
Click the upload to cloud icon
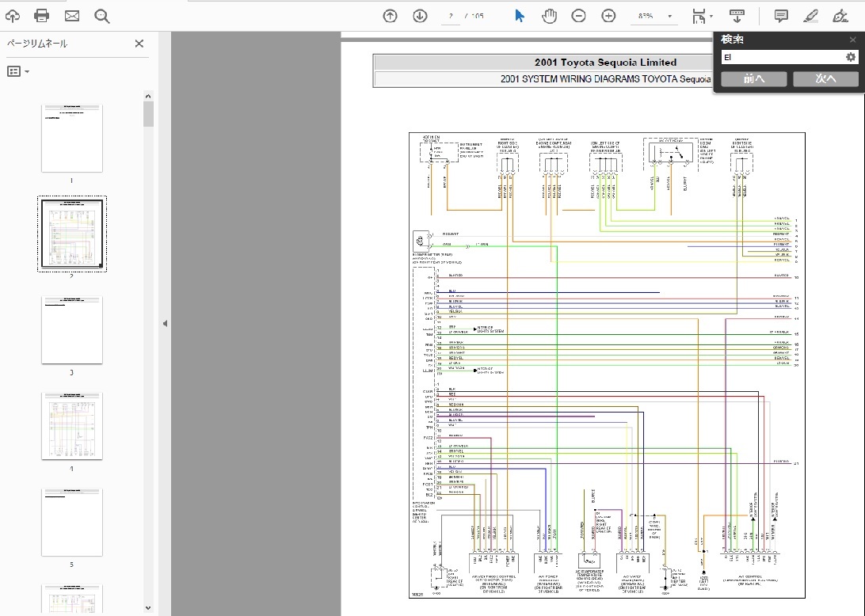(x=12, y=16)
